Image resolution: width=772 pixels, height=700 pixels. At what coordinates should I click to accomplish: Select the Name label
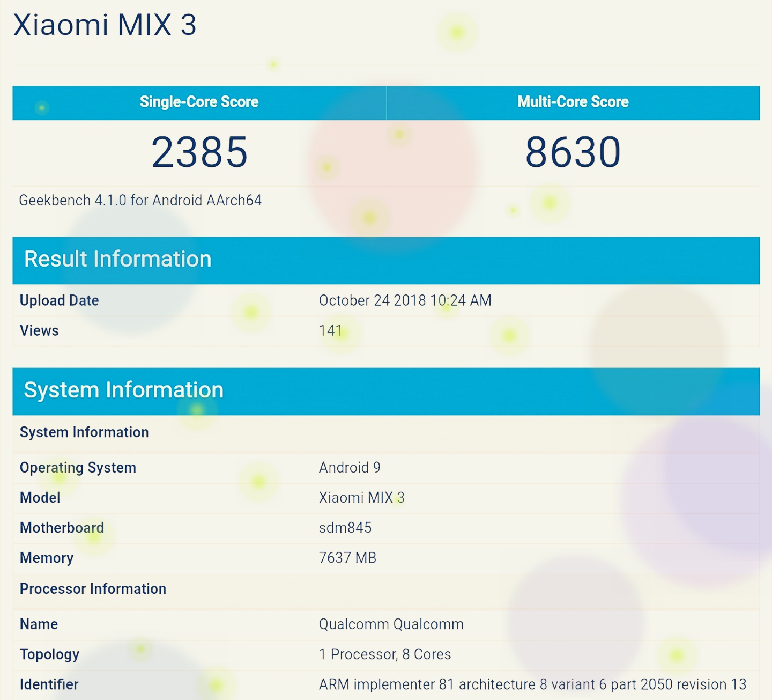[x=39, y=624]
